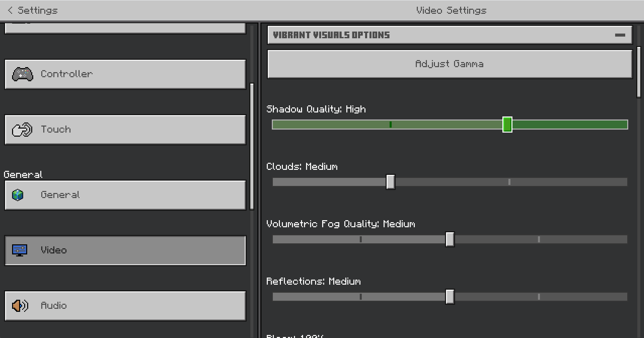Click the Shadow Quality slider handle
This screenshot has height=338, width=644.
pyautogui.click(x=507, y=125)
